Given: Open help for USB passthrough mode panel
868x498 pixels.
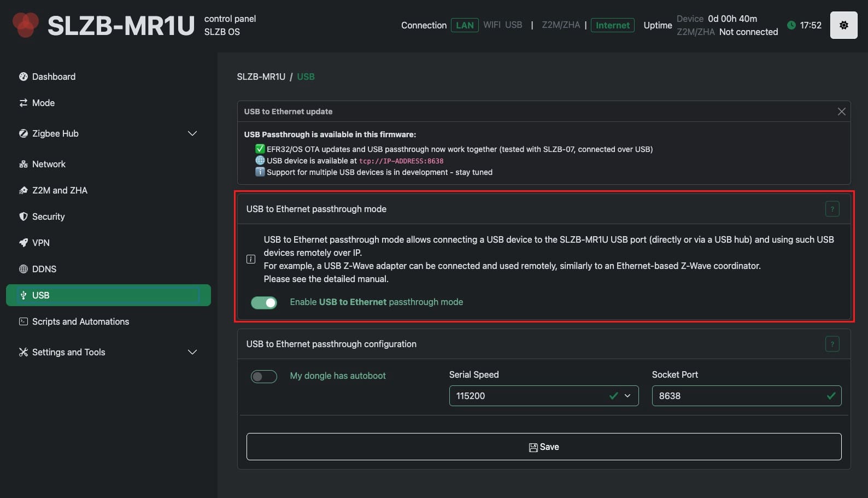Looking at the screenshot, I should tap(832, 209).
